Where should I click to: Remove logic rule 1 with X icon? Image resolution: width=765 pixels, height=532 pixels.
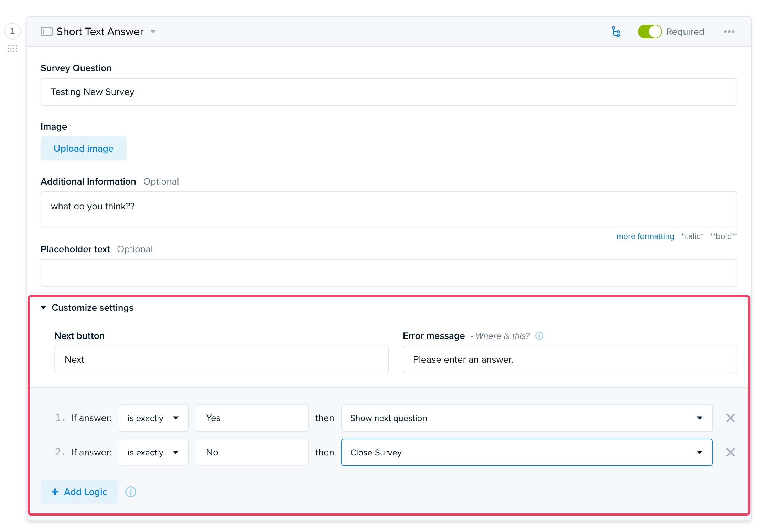(730, 418)
